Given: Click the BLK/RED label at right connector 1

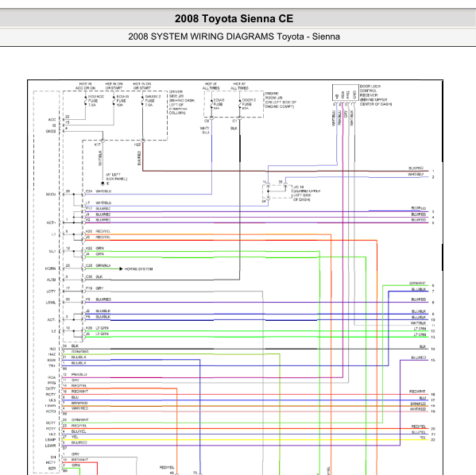Looking at the screenshot, I should pos(416,168).
